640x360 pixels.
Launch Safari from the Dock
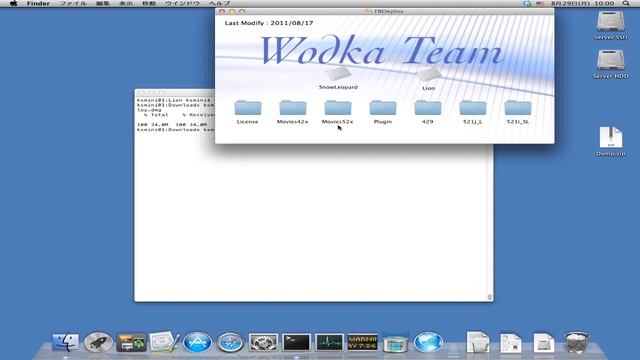tap(230, 342)
